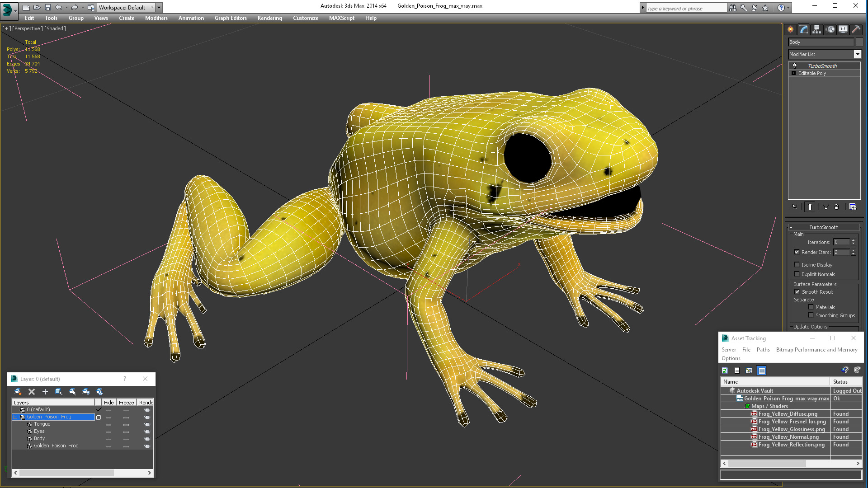Click Add Selected Objects plus icon
868x488 pixels.
pyautogui.click(x=45, y=392)
